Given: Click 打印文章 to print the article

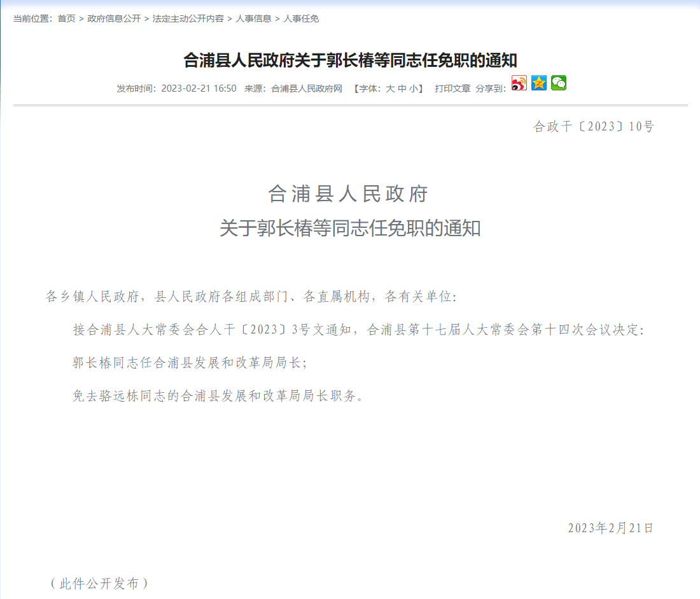Looking at the screenshot, I should (452, 89).
